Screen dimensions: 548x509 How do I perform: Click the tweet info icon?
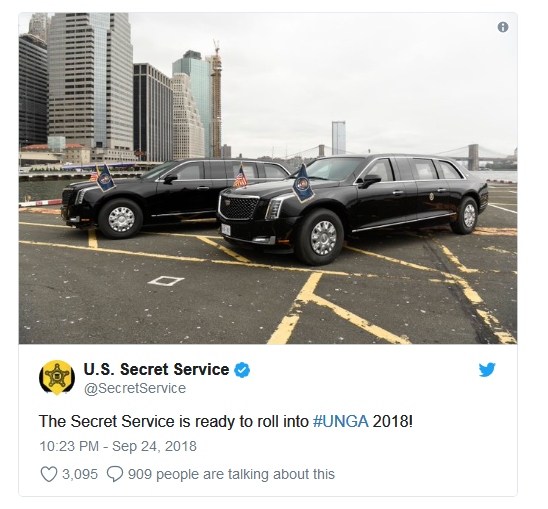tap(503, 27)
